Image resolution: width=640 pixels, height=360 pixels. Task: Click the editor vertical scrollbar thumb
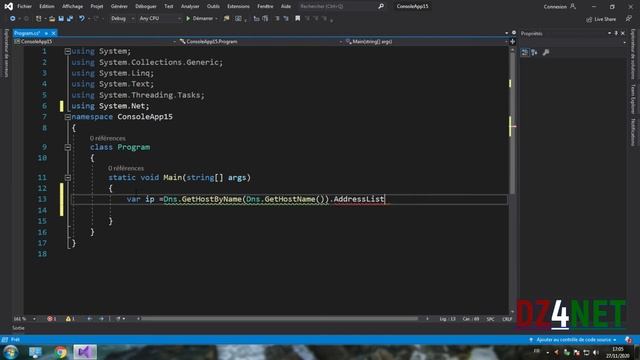[512, 122]
